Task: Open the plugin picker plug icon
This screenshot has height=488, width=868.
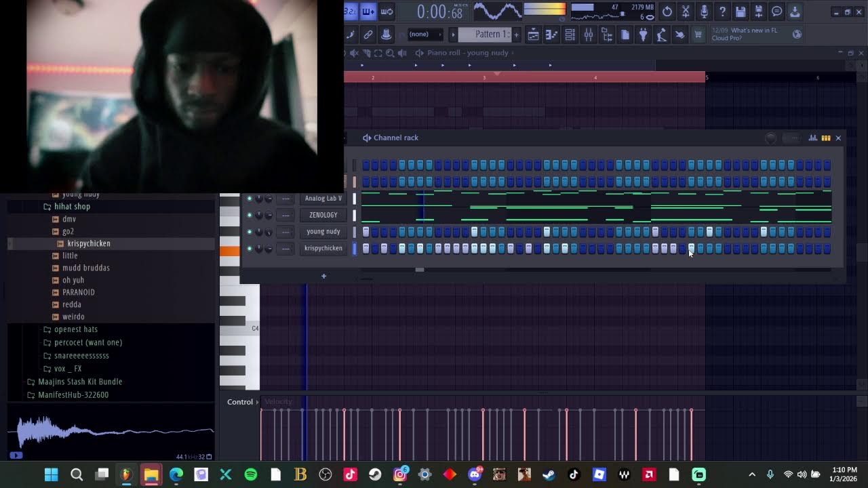Action: 643,35
